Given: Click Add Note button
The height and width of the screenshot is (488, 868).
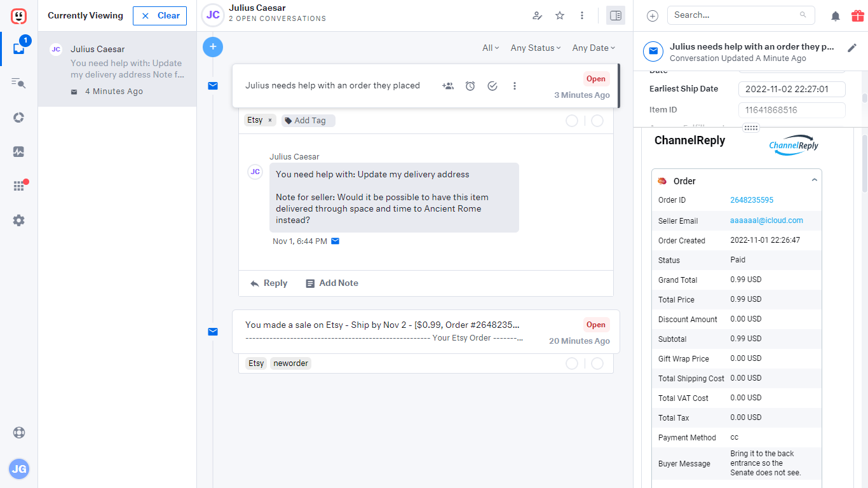Looking at the screenshot, I should pos(332,283).
